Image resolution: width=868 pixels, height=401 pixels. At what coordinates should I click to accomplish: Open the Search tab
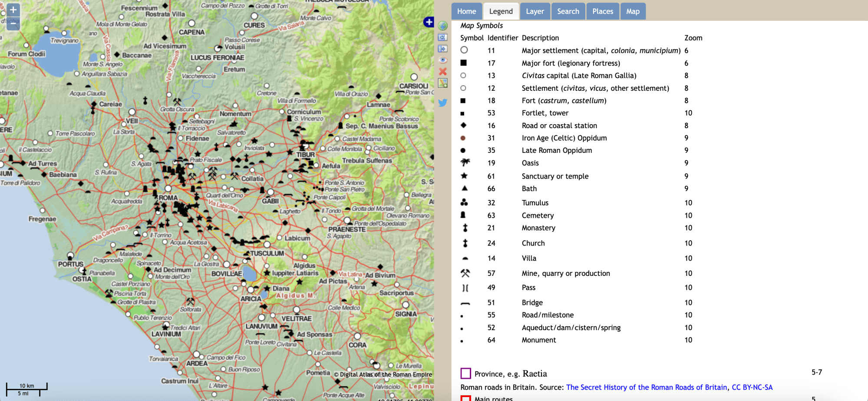click(568, 11)
